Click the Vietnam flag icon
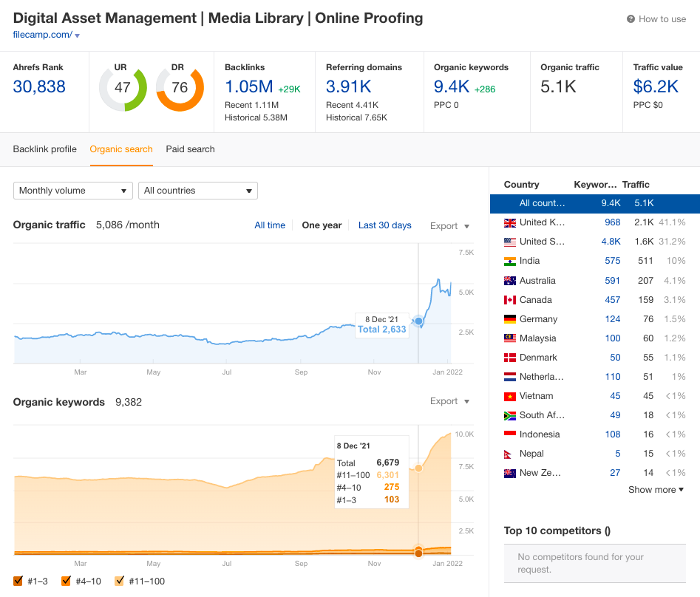Viewport: 700px width, 597px height. click(x=510, y=396)
